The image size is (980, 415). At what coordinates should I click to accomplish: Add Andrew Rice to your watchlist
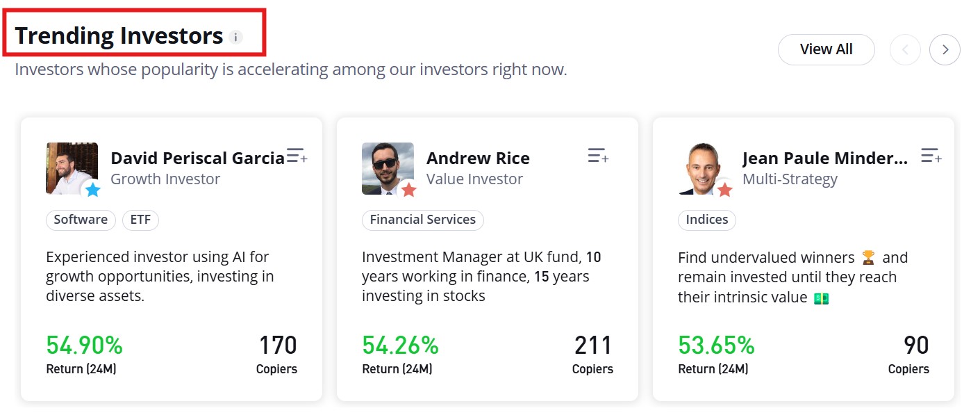tap(597, 156)
